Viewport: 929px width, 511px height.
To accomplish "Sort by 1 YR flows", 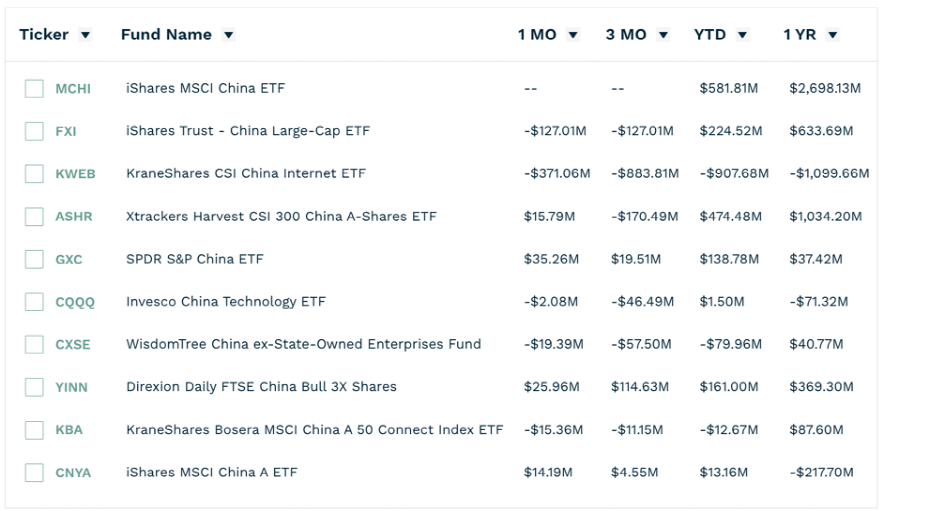I will click(832, 35).
